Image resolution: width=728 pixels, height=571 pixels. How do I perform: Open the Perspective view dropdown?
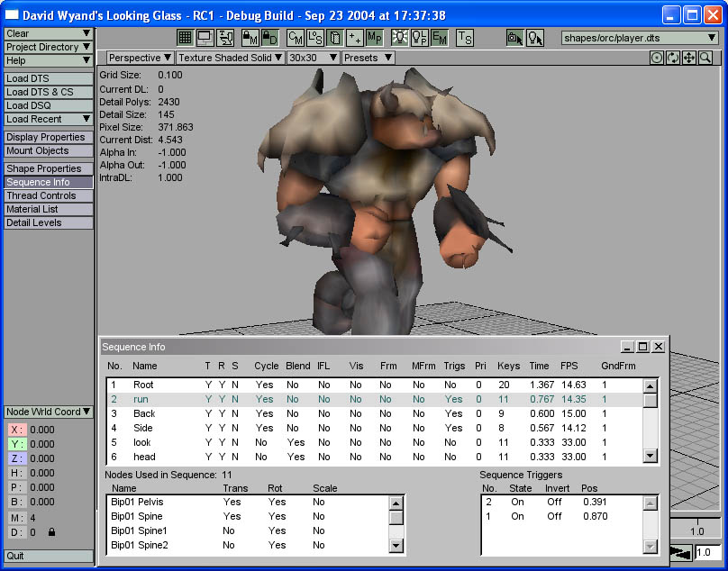tap(140, 58)
